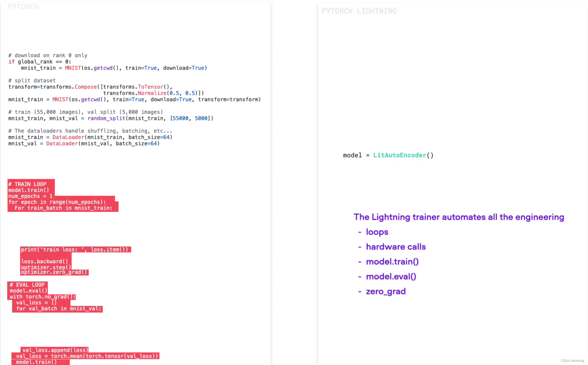Click the 'for val_batch in mnist_val' line
This screenshot has height=365, width=588.
[x=58, y=309]
